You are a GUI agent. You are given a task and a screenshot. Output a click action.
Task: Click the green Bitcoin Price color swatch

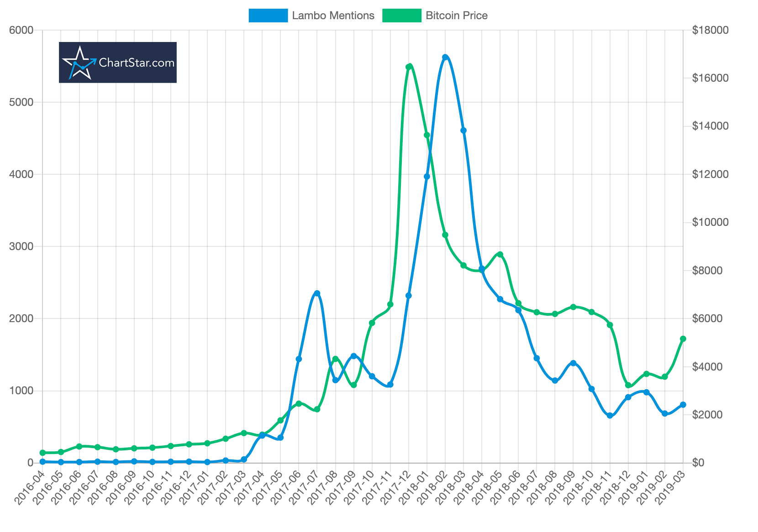(401, 16)
